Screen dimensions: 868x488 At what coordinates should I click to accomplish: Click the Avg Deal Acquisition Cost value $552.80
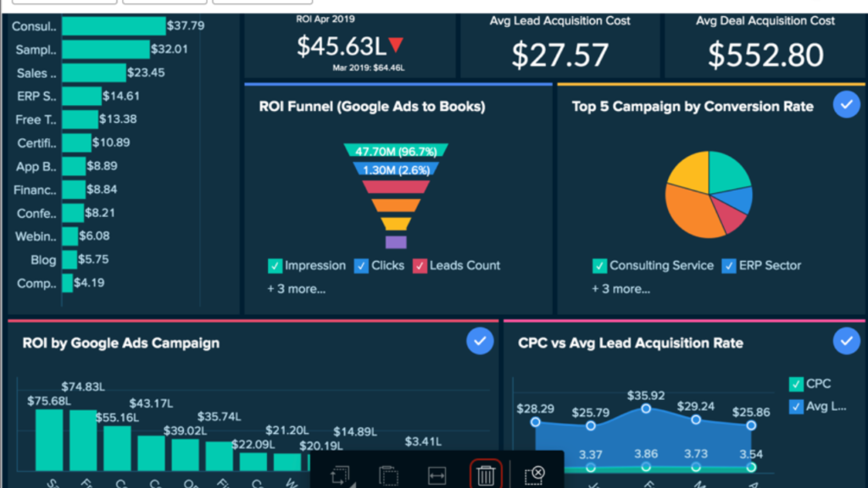765,55
